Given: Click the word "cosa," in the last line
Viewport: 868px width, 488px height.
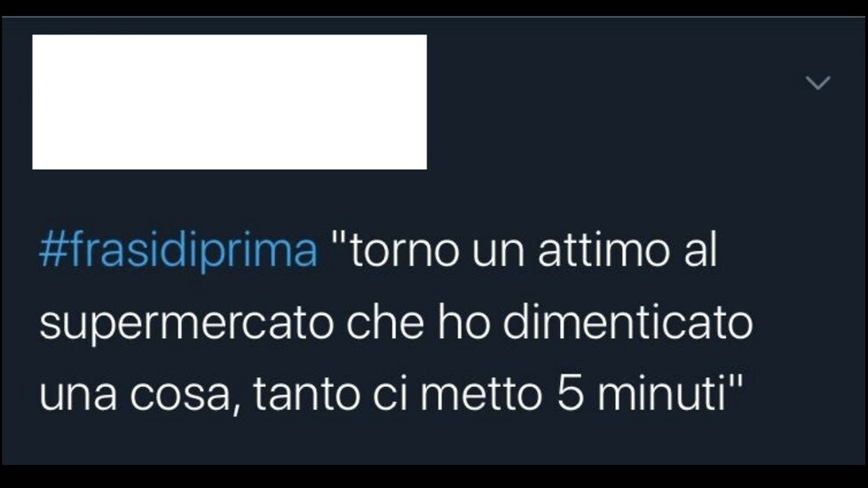Looking at the screenshot, I should (186, 396).
